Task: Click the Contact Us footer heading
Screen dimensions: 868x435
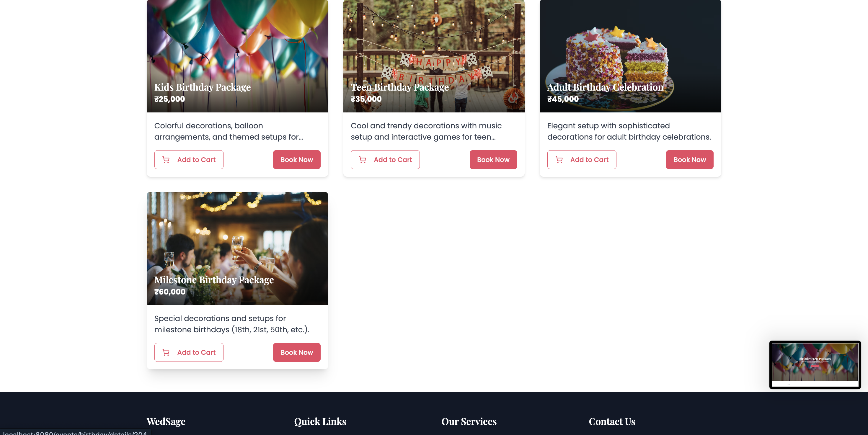Action: point(612,421)
